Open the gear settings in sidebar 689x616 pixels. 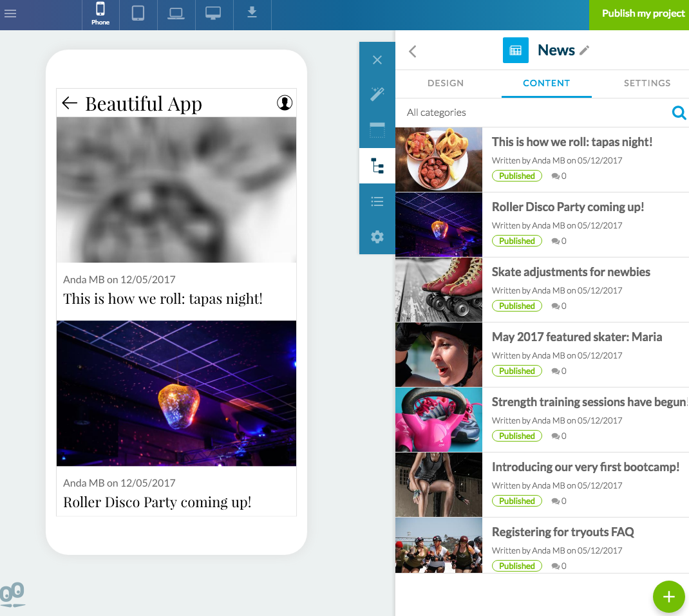coord(377,237)
